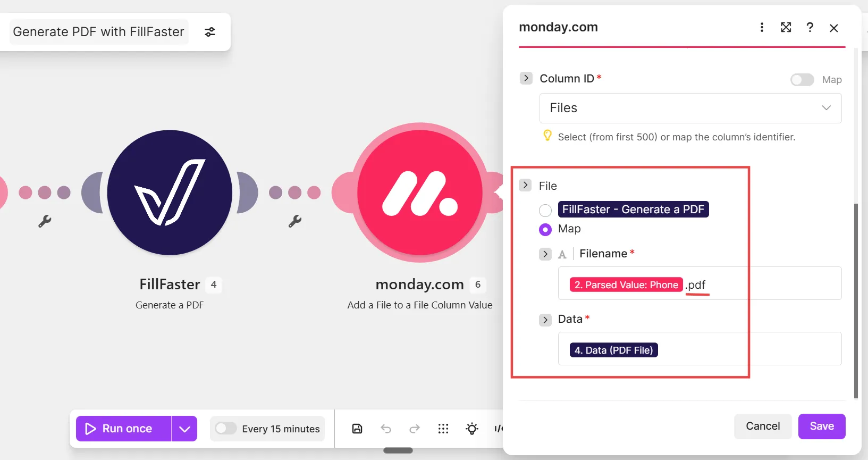
Task: Open the grid auto-align icon
Action: (443, 429)
